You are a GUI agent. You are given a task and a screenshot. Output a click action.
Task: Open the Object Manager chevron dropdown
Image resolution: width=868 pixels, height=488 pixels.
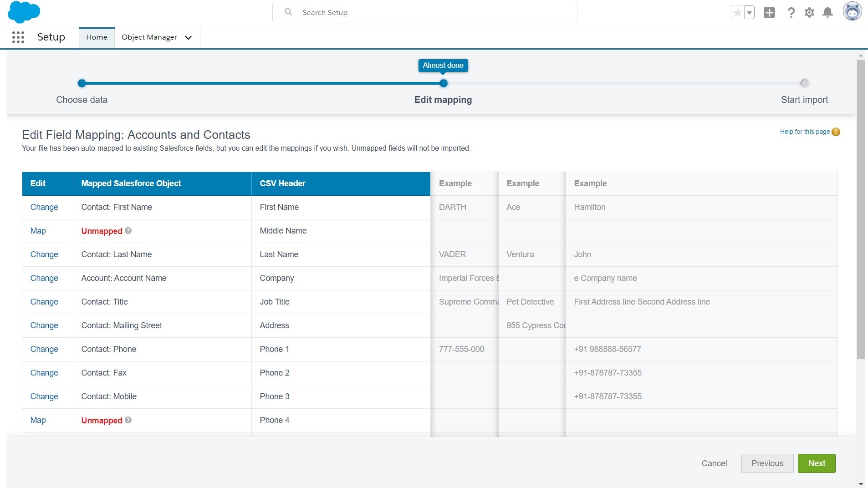(x=188, y=38)
